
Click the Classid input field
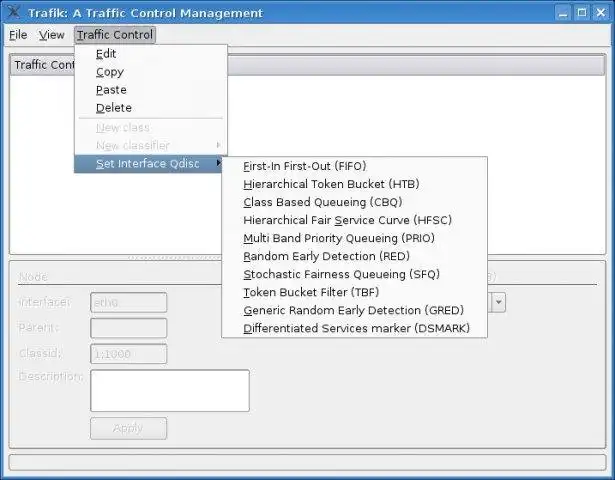coord(129,354)
